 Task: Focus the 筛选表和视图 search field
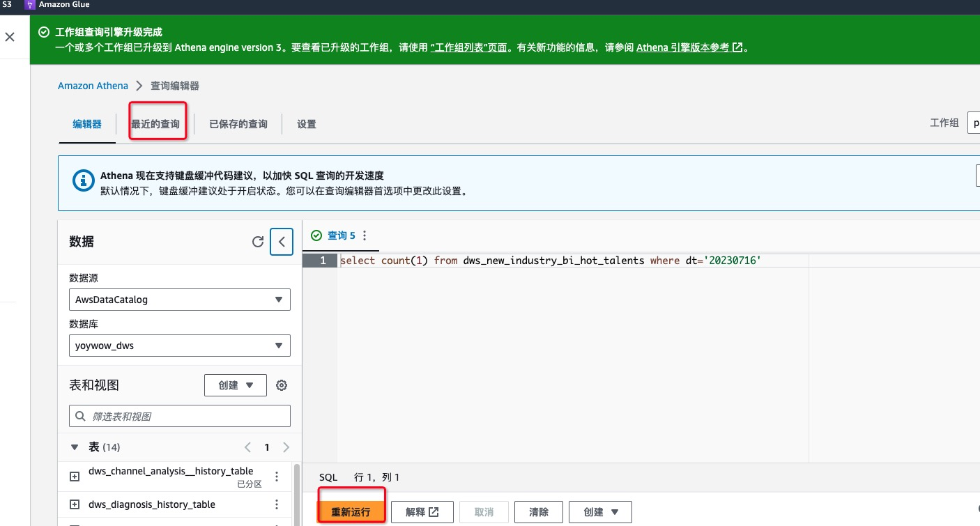(180, 416)
